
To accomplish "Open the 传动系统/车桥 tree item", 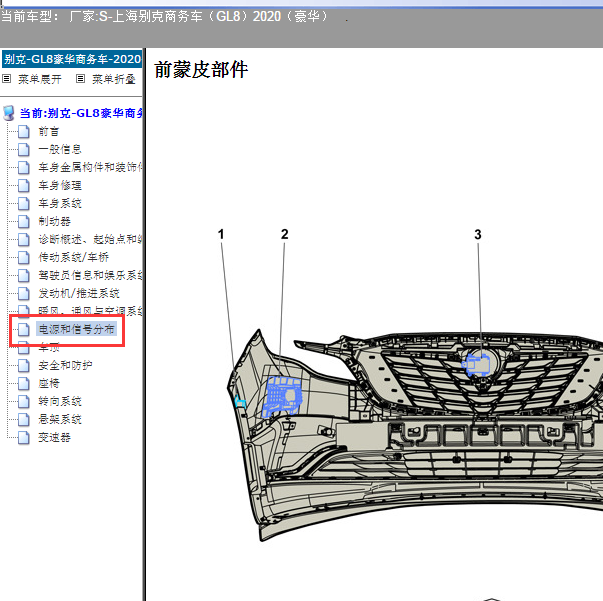I will pyautogui.click(x=73, y=257).
